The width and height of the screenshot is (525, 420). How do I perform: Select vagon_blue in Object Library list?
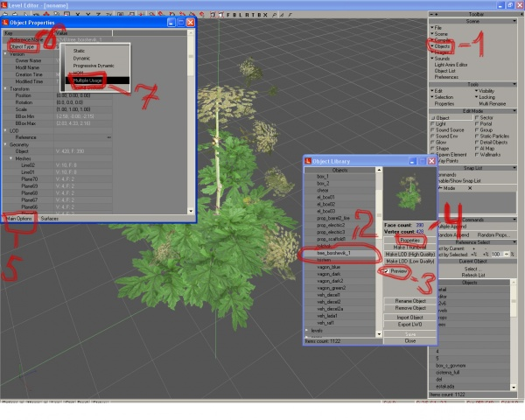[x=339, y=267]
